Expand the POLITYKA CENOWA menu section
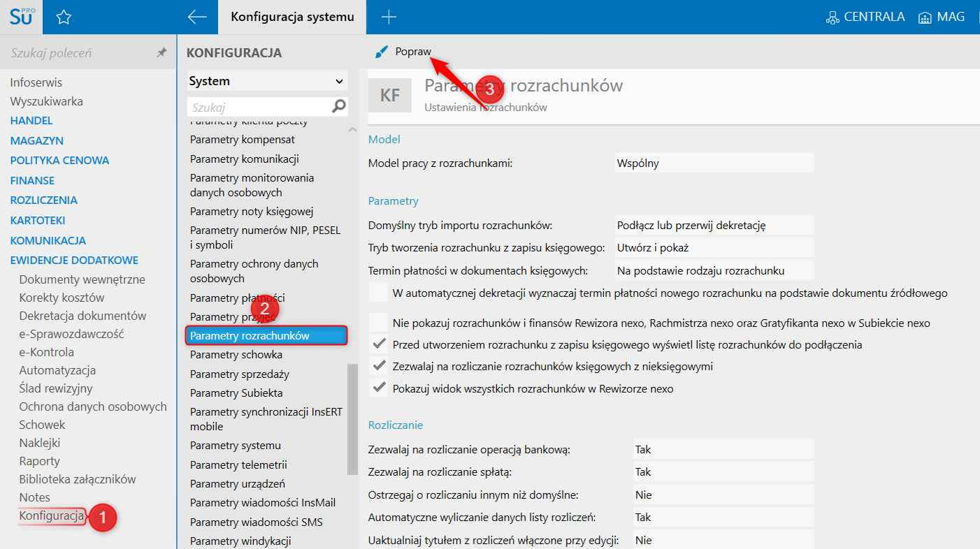This screenshot has height=549, width=980. click(x=59, y=160)
